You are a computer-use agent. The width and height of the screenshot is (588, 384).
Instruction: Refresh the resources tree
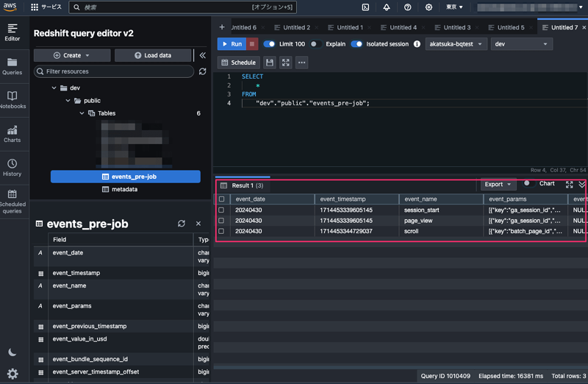(203, 71)
